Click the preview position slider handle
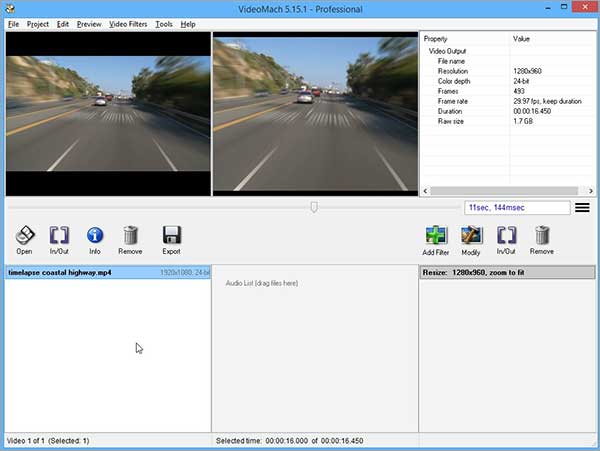This screenshot has height=451, width=600. pyautogui.click(x=314, y=207)
